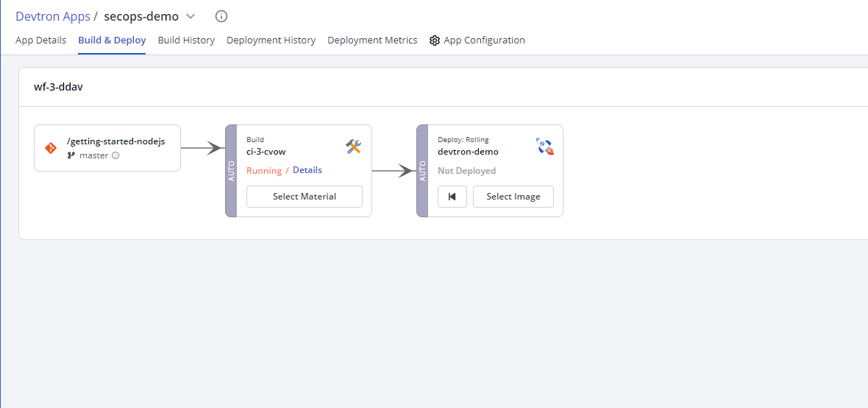Screen dimensions: 868x408
Task: View the Deployment Metrics tab
Action: [x=372, y=41]
